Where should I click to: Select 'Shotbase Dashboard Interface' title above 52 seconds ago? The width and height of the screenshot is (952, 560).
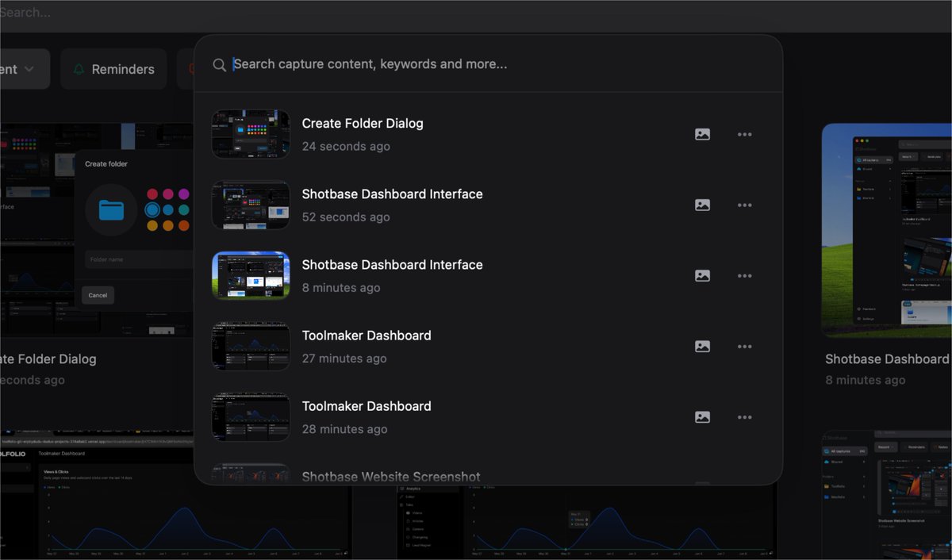pos(392,194)
